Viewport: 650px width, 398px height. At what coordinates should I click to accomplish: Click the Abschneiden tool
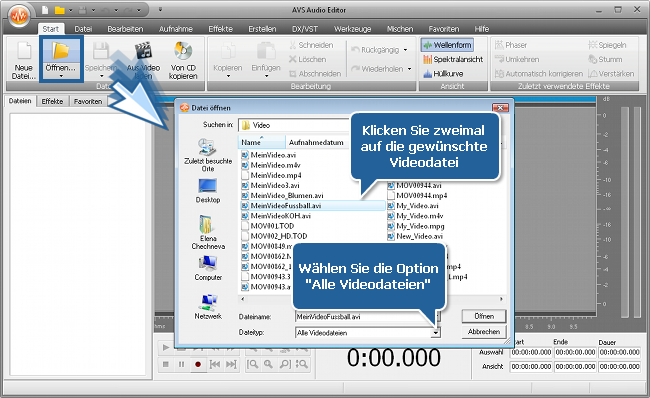[x=315, y=73]
